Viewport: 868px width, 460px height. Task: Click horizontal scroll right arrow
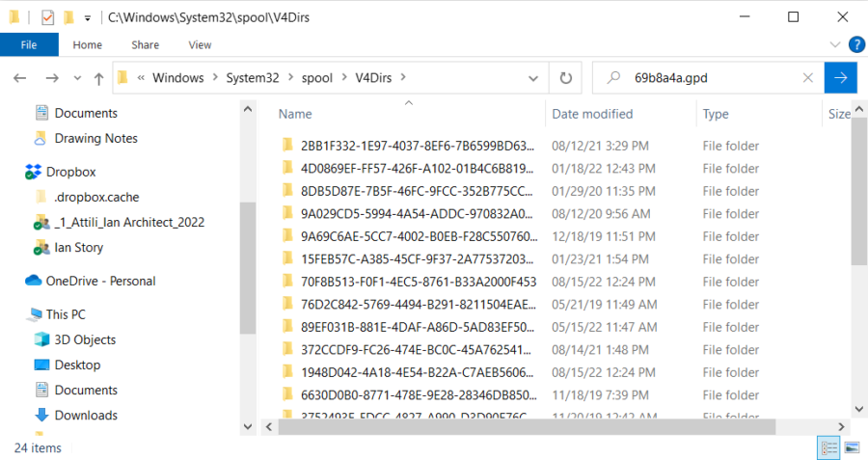(x=841, y=427)
